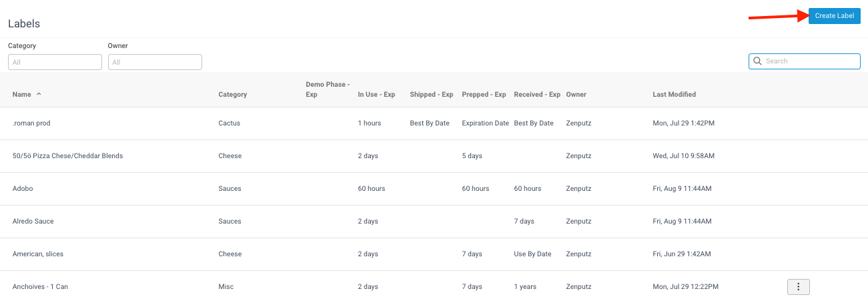
Task: Sort by In Use - Exp header
Action: [x=376, y=95]
